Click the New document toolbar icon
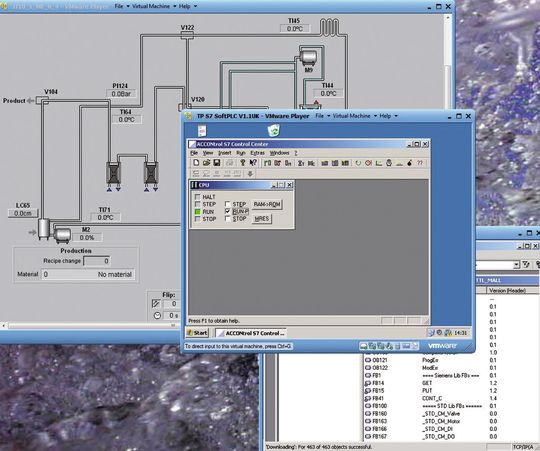The image size is (540, 451). (196, 163)
